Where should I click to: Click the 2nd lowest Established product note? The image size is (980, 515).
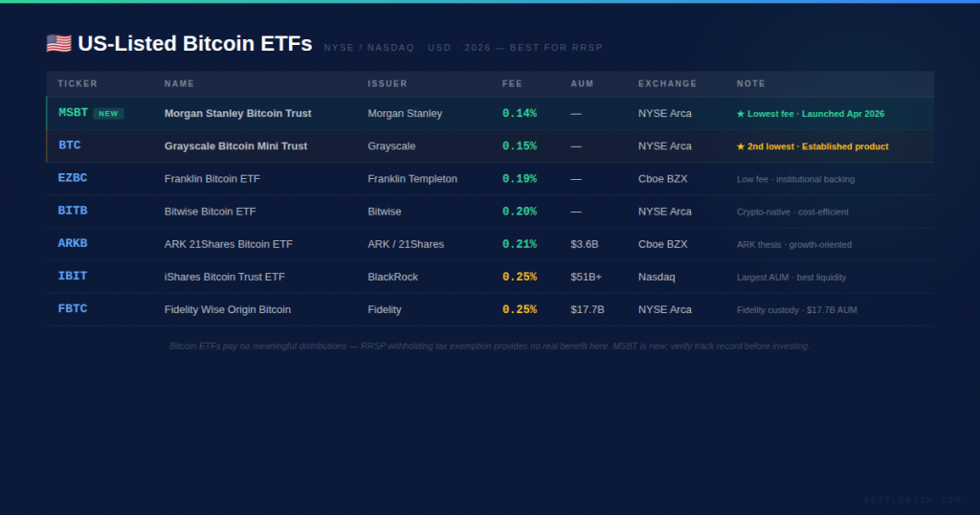tap(813, 146)
